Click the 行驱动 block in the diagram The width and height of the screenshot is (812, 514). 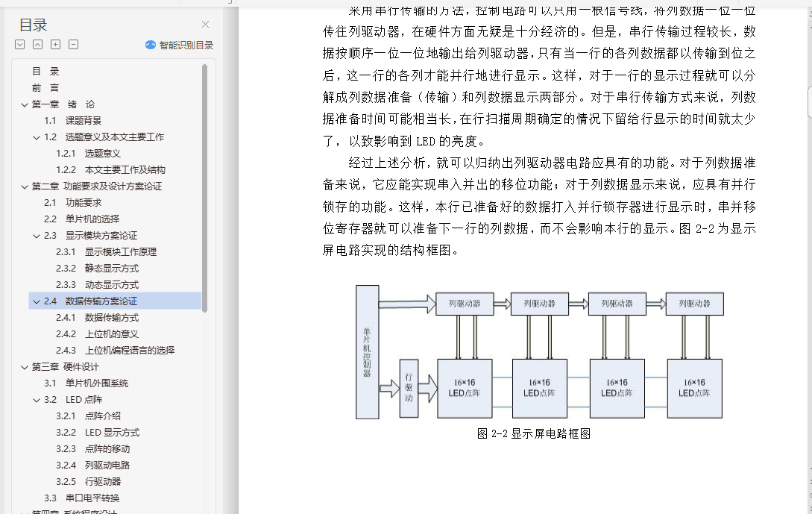pyautogui.click(x=409, y=388)
